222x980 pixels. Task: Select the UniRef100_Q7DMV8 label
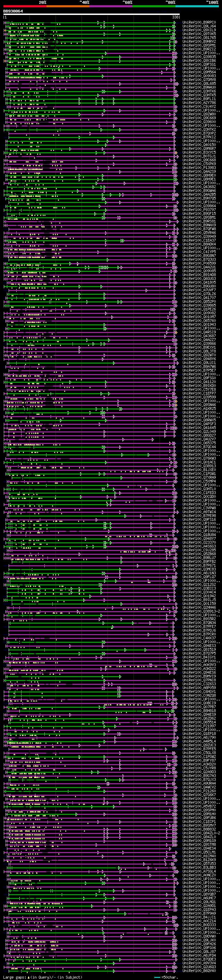click(199, 80)
